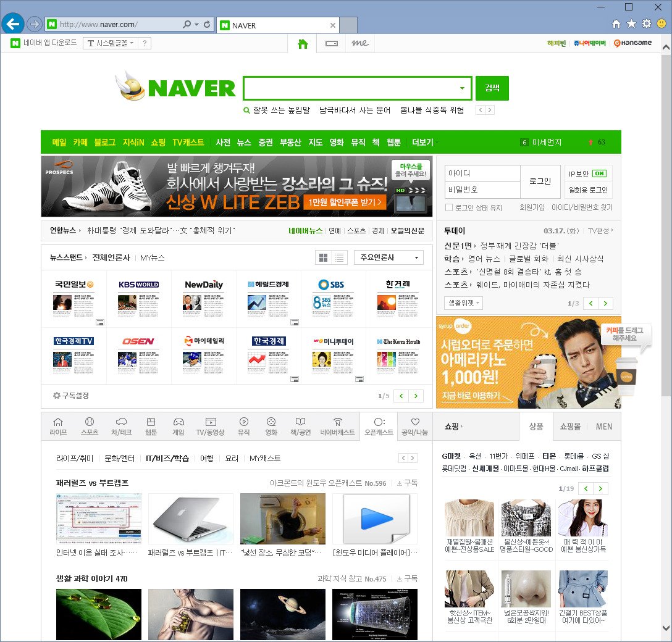Switch newsstand to list view icon

click(x=339, y=257)
